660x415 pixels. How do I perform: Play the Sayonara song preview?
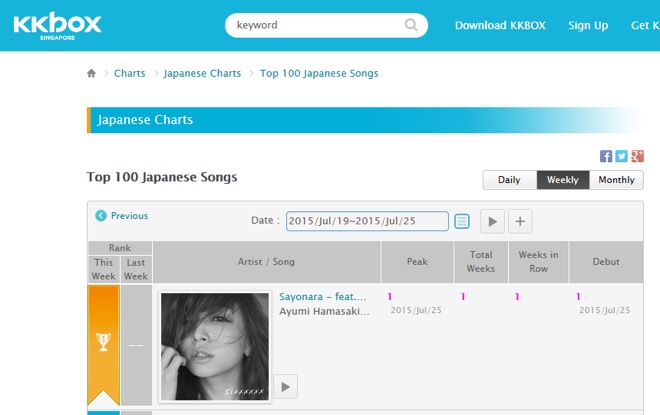[286, 386]
